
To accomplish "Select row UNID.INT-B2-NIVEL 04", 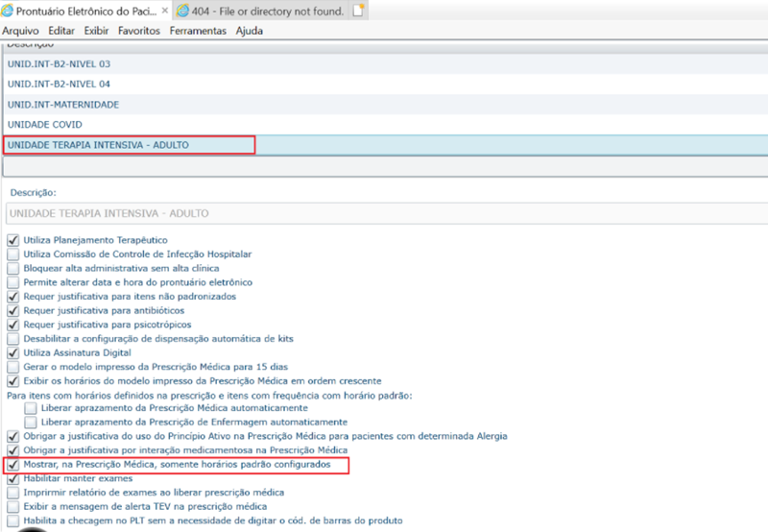I will pos(386,85).
